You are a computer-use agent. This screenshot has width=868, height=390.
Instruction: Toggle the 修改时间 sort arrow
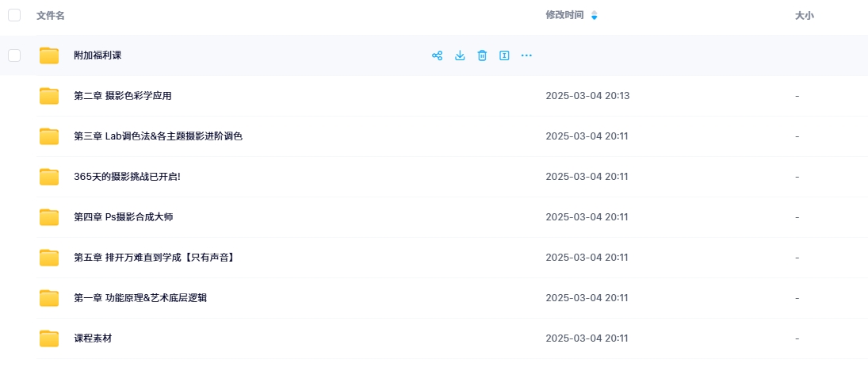tap(595, 16)
